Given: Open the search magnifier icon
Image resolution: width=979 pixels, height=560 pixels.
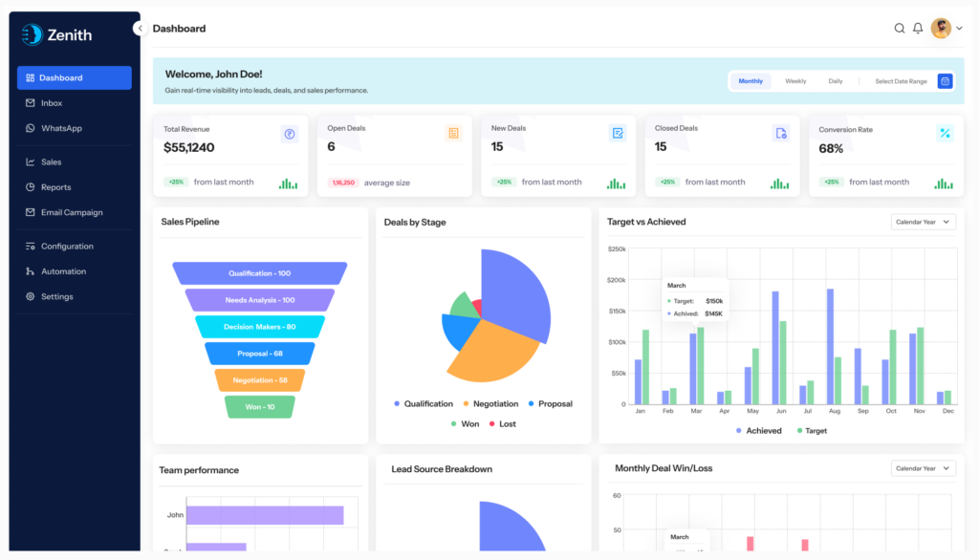Looking at the screenshot, I should coord(899,28).
